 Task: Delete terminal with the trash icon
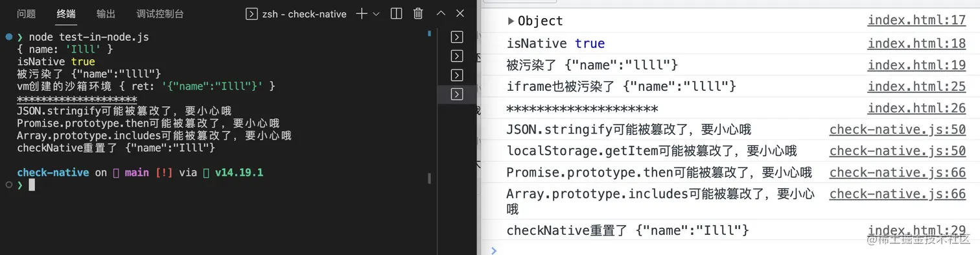click(x=418, y=14)
